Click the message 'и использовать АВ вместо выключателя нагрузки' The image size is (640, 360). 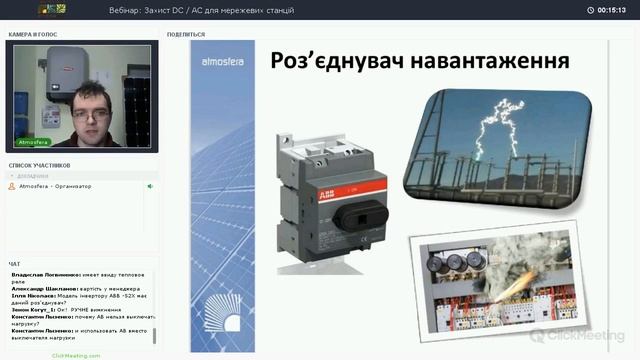[x=79, y=334]
